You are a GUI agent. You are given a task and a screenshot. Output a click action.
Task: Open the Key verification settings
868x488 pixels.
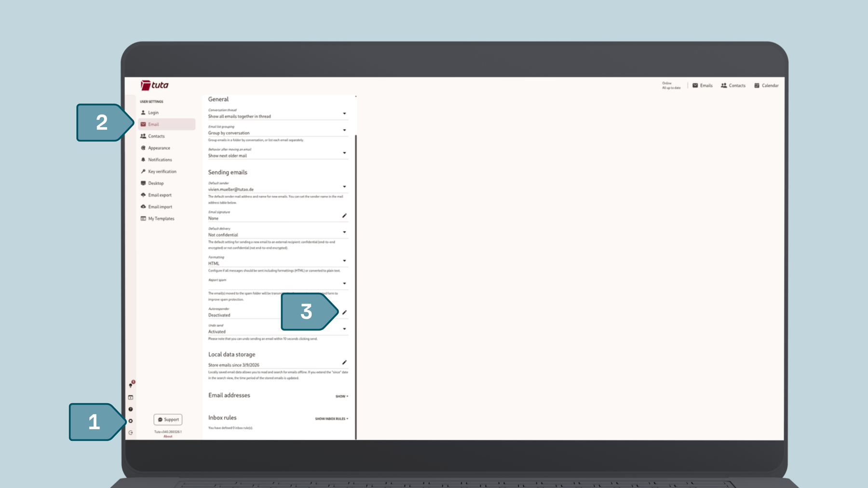(162, 171)
